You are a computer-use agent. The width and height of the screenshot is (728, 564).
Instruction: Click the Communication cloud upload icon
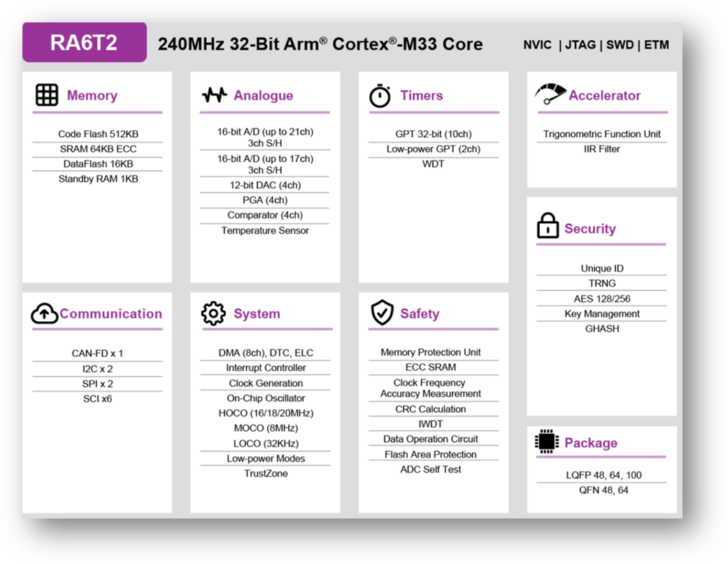click(x=45, y=313)
